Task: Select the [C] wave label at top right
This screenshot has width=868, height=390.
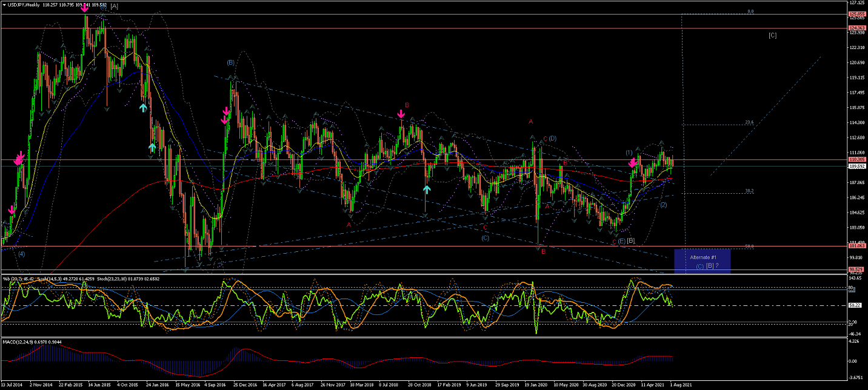Action: [x=772, y=35]
